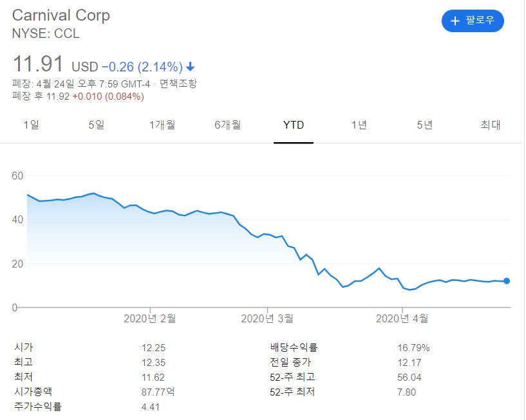This screenshot has height=420, width=526.
Task: Switch chart to 1개월 range
Action: 162,125
